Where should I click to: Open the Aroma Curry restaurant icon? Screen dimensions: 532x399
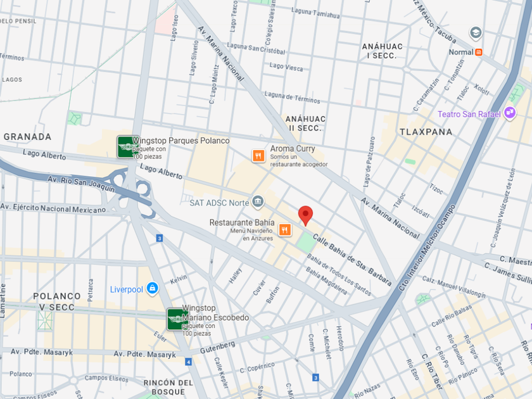tap(258, 156)
